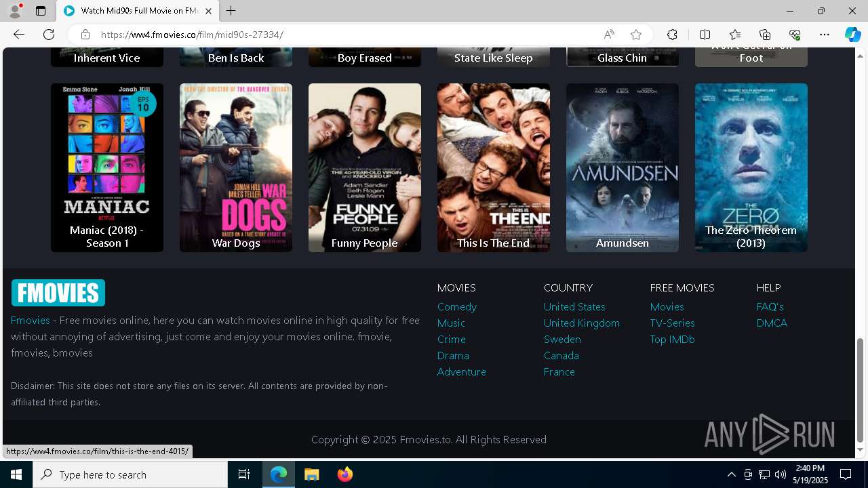Close the Watch Mid90s tab
868x488 pixels.
pos(209,11)
